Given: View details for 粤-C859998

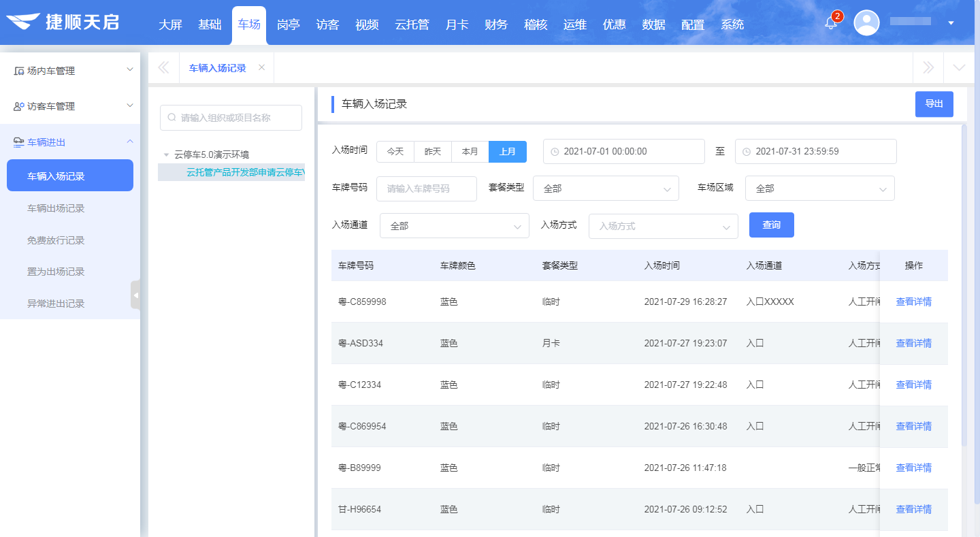Looking at the screenshot, I should point(914,302).
